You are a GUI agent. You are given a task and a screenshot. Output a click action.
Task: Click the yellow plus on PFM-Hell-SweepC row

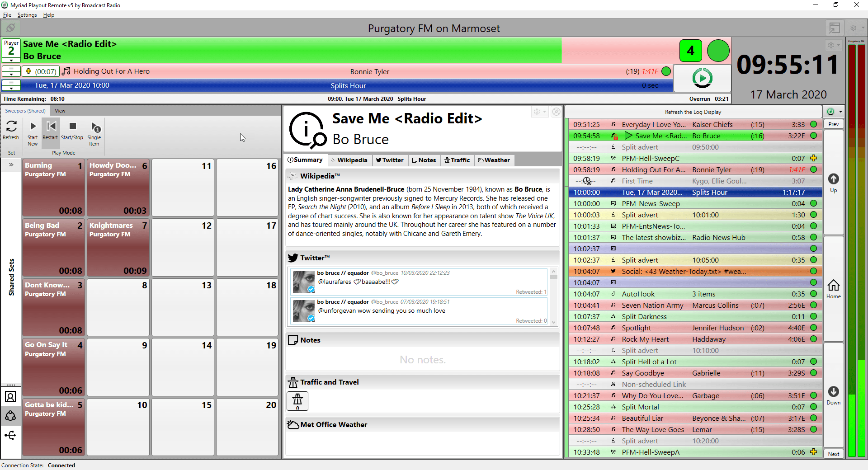(x=814, y=158)
